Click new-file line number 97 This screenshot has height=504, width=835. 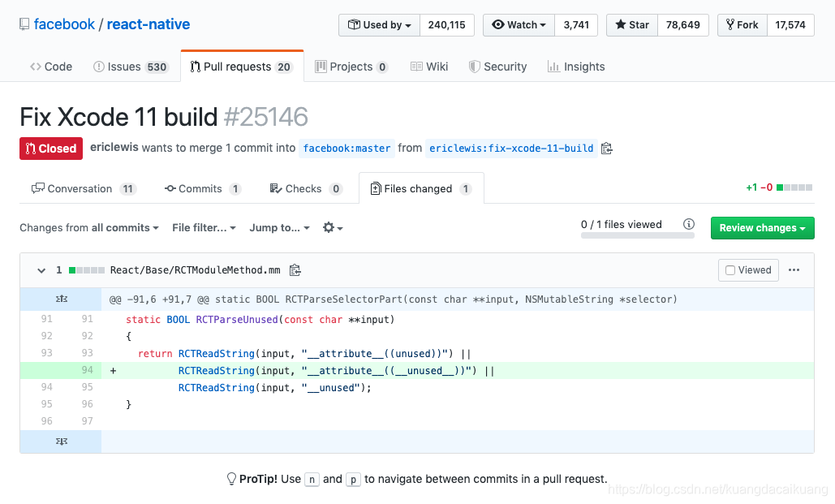coord(87,421)
